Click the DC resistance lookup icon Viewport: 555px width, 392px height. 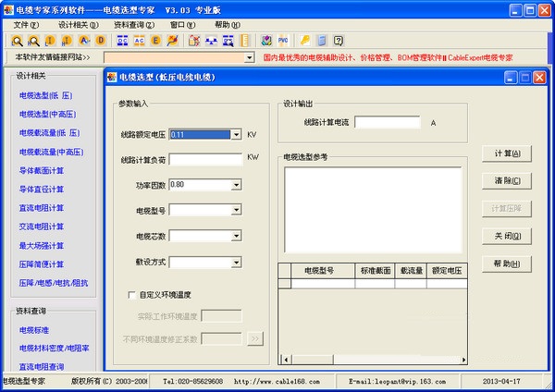click(x=228, y=41)
